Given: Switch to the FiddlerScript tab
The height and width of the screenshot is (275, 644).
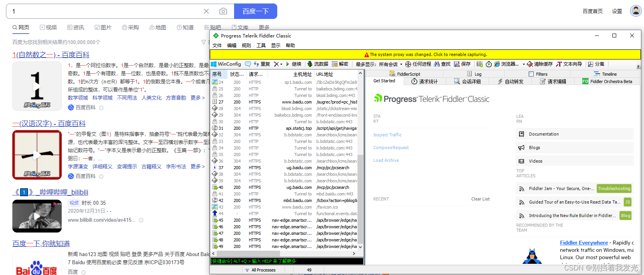Looking at the screenshot, I should (405, 74).
